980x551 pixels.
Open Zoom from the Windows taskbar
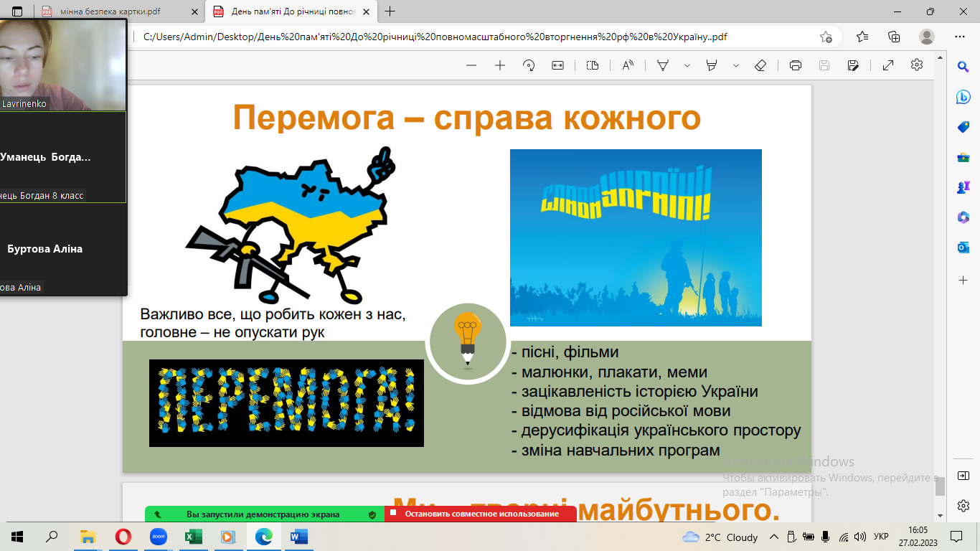pyautogui.click(x=158, y=537)
